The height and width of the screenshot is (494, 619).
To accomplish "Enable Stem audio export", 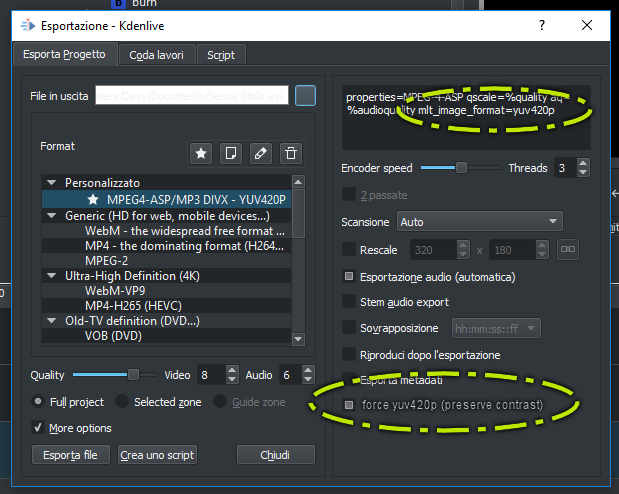I will click(349, 302).
